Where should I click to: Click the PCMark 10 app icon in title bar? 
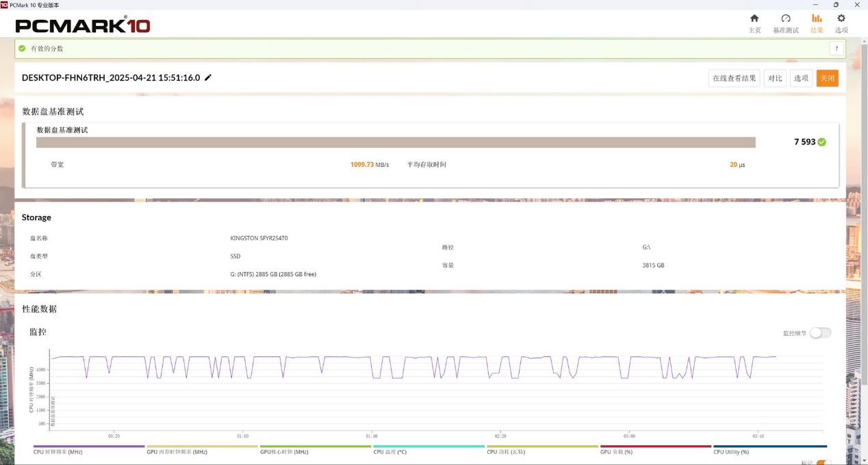[x=4, y=5]
